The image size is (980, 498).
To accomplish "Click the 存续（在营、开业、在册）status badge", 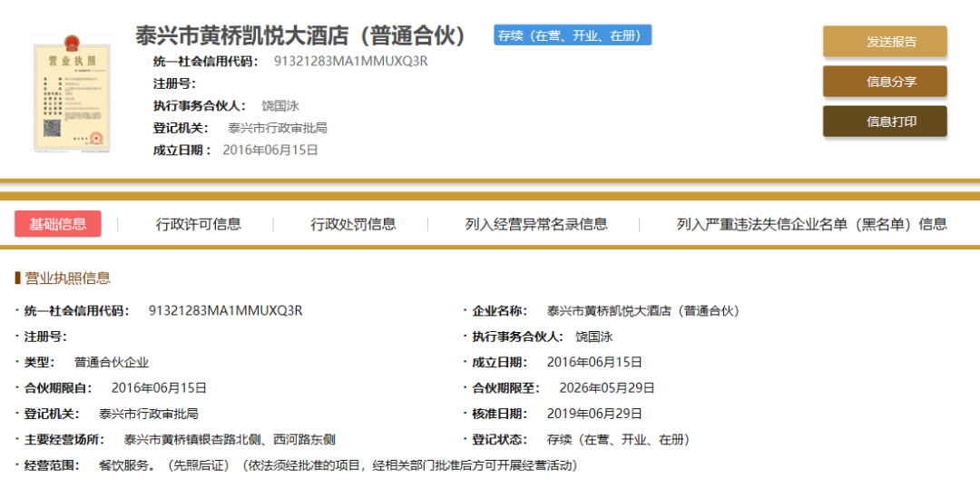I will pos(572,35).
